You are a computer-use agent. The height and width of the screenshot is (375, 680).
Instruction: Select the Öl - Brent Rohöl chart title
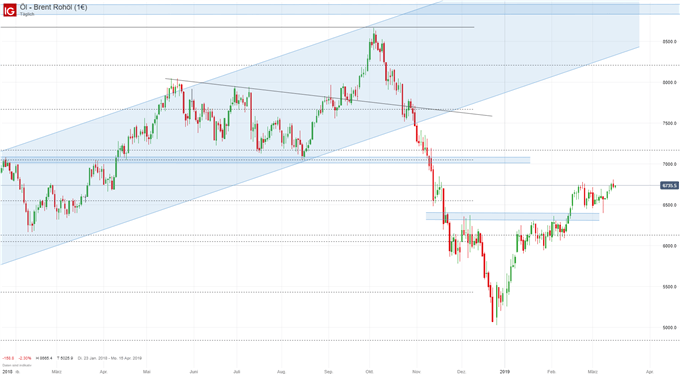[x=53, y=7]
